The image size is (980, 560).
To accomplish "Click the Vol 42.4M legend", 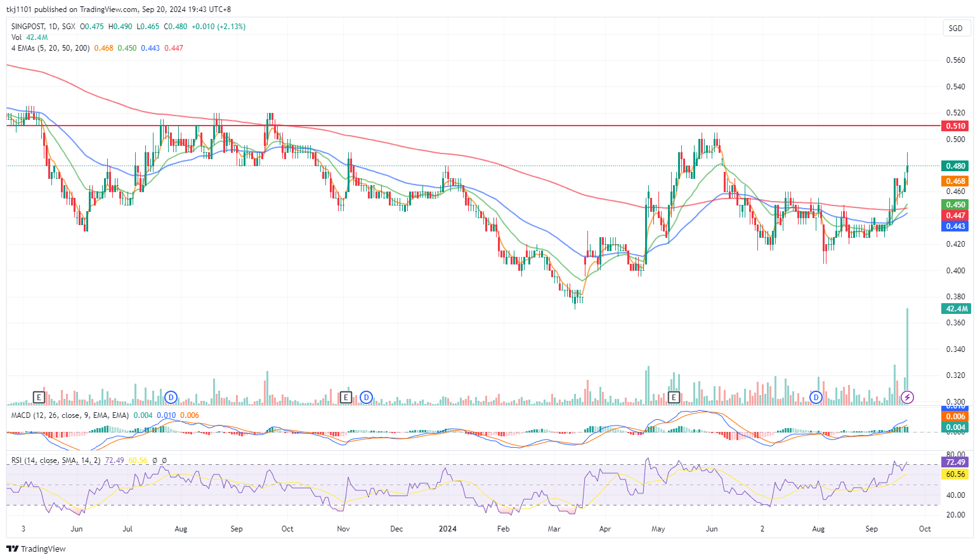I will tap(29, 37).
